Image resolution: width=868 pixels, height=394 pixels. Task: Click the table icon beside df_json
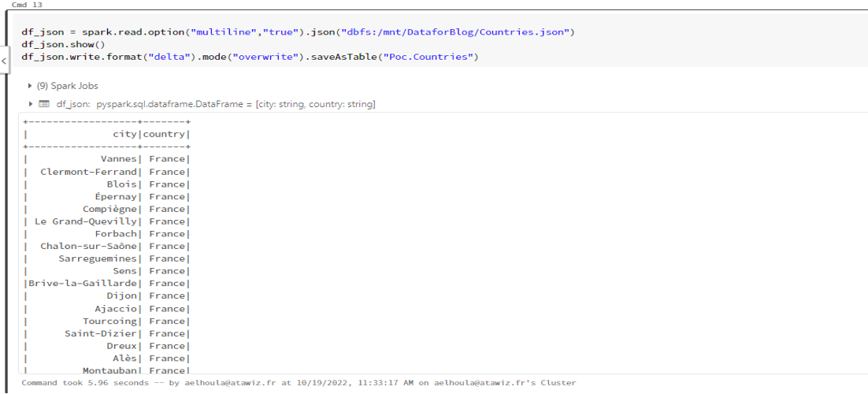pyautogui.click(x=44, y=104)
